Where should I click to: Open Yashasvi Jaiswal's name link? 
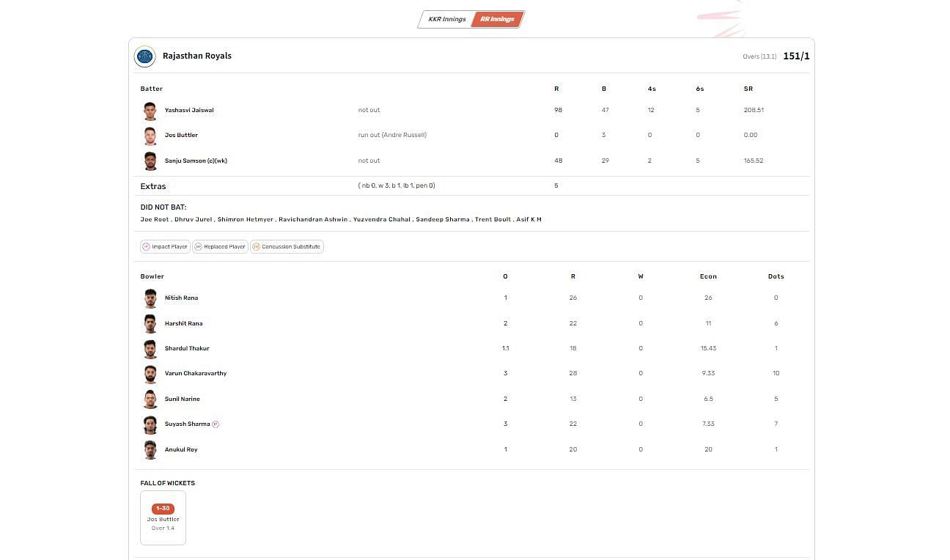pyautogui.click(x=189, y=110)
